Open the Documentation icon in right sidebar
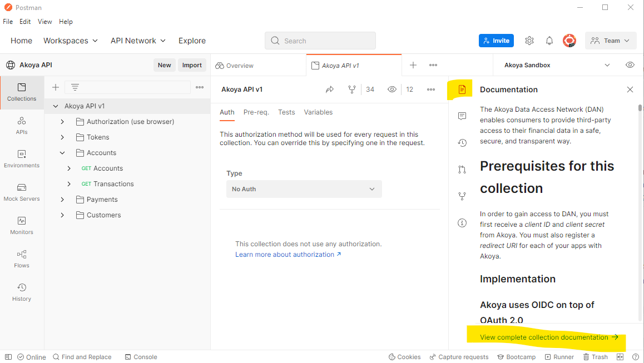This screenshot has height=363, width=644. (x=462, y=89)
